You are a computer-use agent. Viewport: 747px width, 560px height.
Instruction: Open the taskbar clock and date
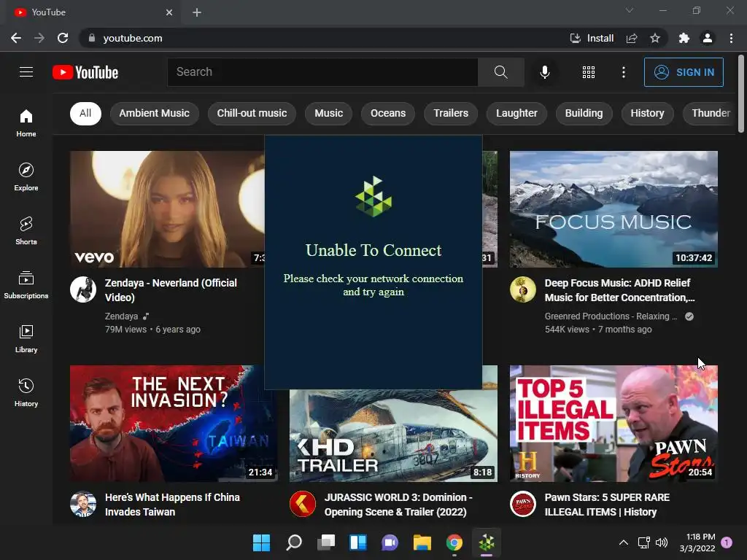[x=697, y=542]
